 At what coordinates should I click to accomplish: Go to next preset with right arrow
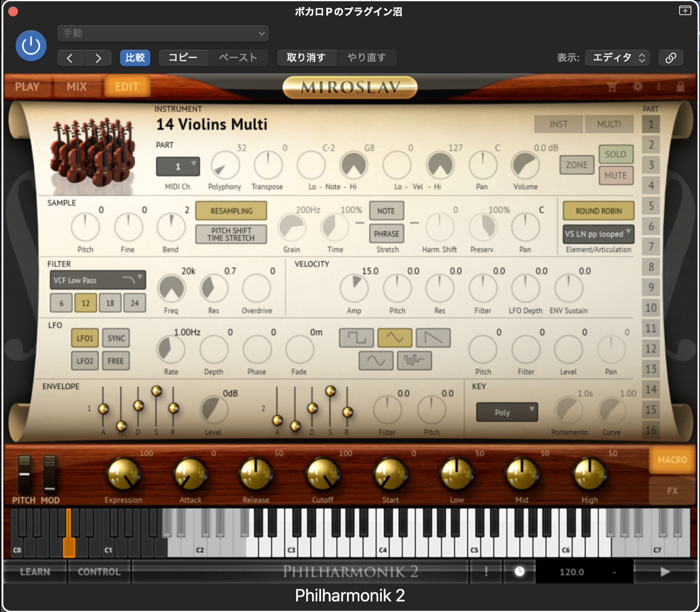click(x=98, y=58)
